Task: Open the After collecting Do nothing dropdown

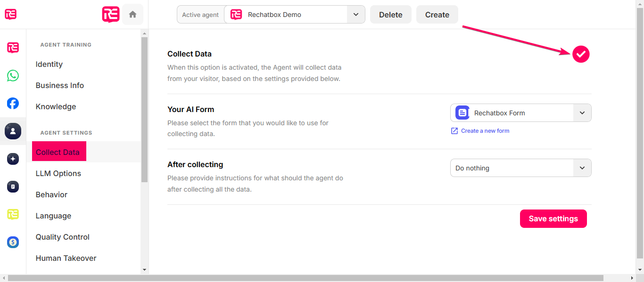Action: [x=520, y=168]
